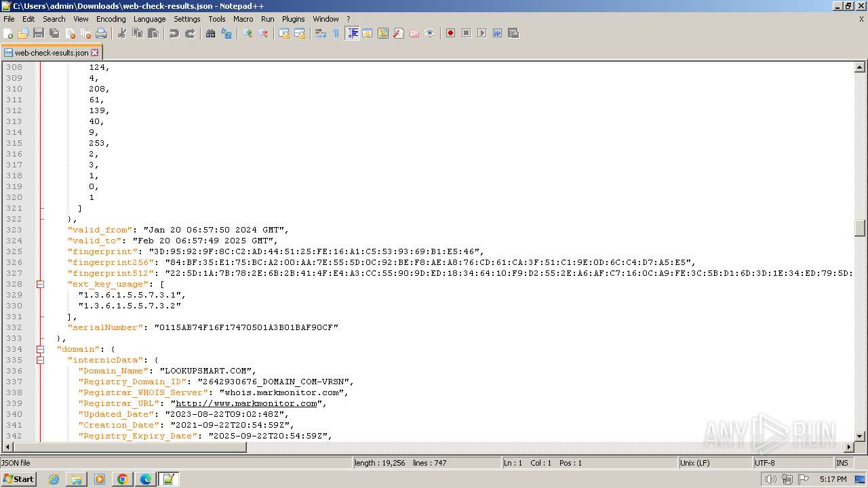The image size is (868, 488).
Task: Toggle Word Wrap in the toolbar
Action: (321, 33)
